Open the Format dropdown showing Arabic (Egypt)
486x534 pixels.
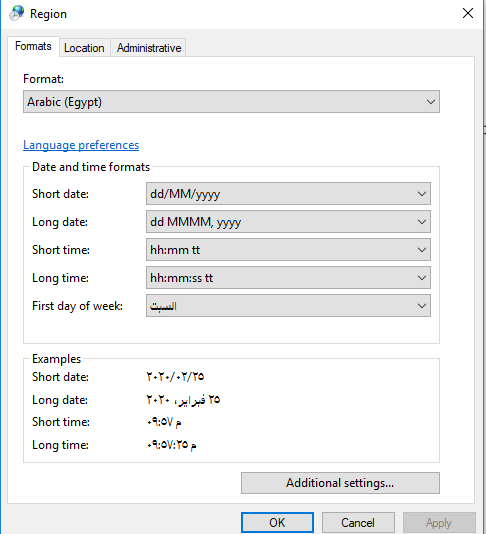231,101
